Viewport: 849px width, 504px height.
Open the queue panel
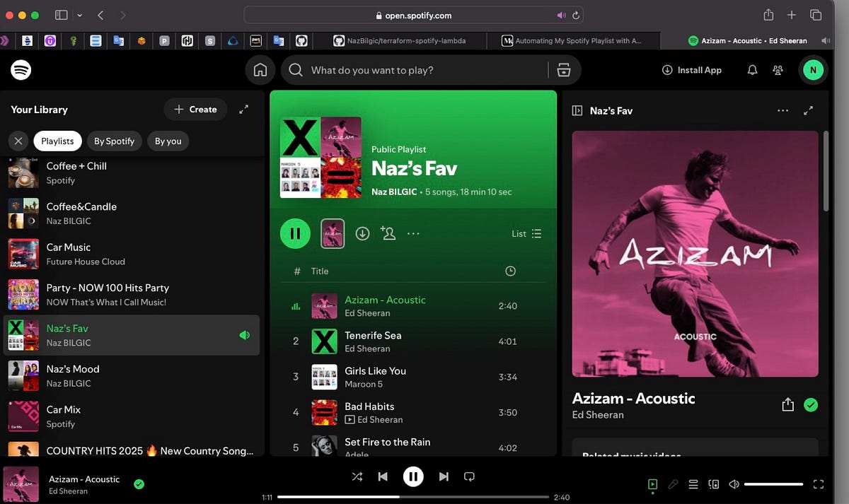(693, 484)
